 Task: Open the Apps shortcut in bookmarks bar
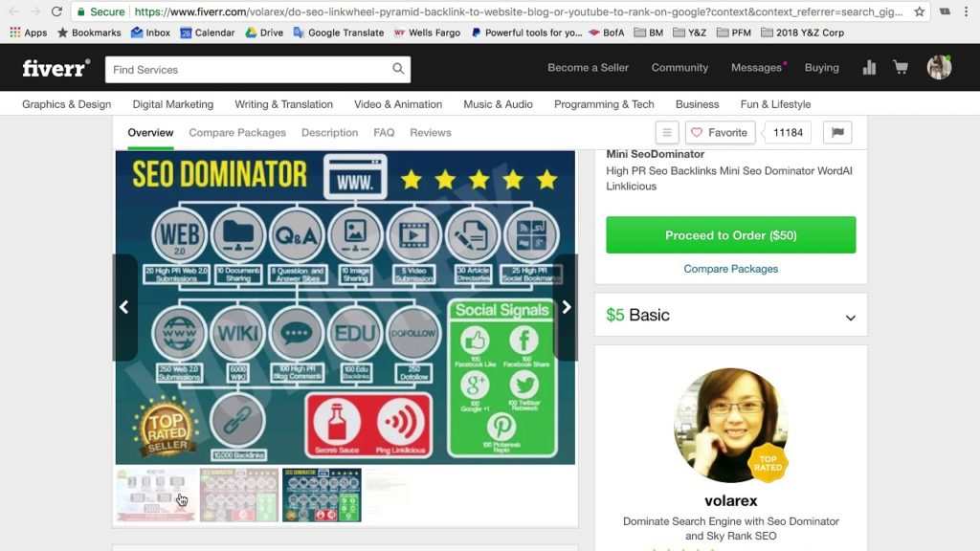[28, 33]
